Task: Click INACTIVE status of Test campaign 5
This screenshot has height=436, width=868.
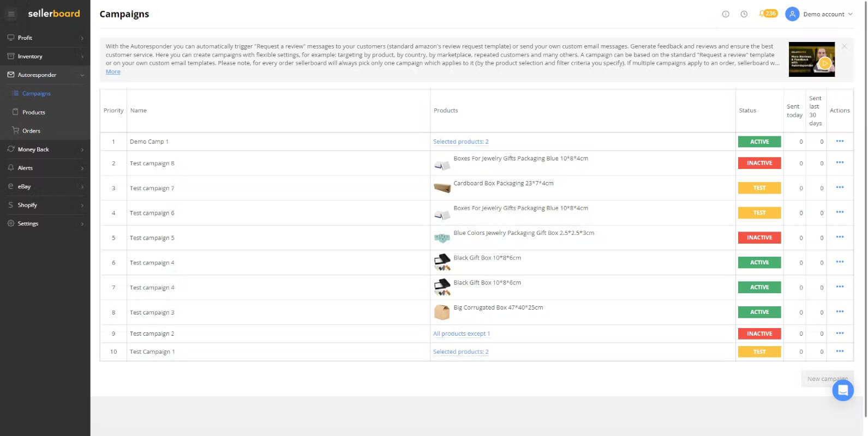Action: [759, 238]
